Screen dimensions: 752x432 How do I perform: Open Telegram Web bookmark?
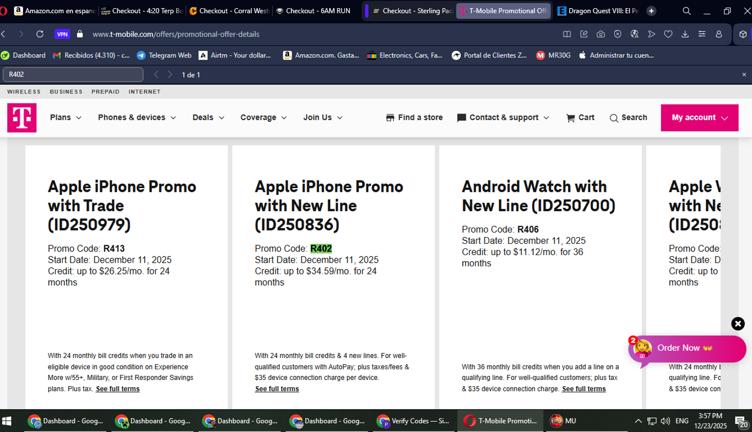coord(164,55)
